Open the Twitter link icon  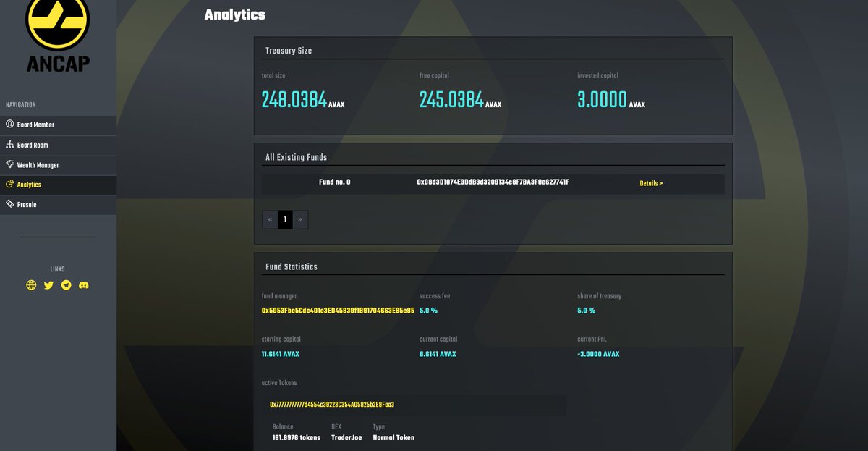(48, 285)
